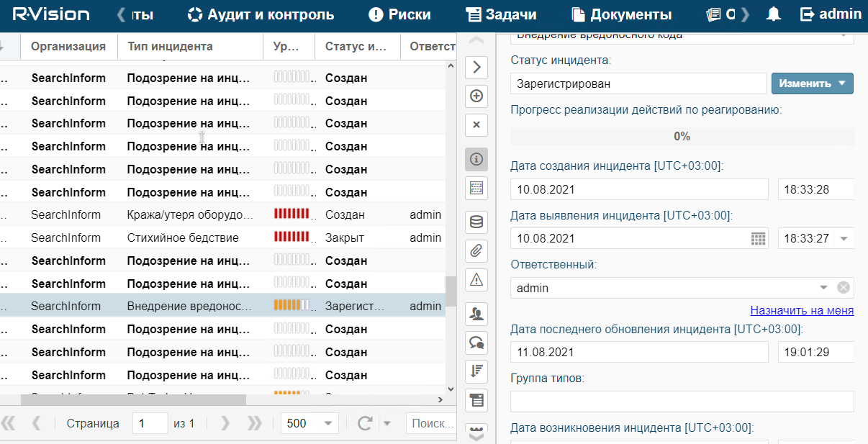Clear the Ответственный field value
Viewport: 868px width, 444px height.
point(844,288)
